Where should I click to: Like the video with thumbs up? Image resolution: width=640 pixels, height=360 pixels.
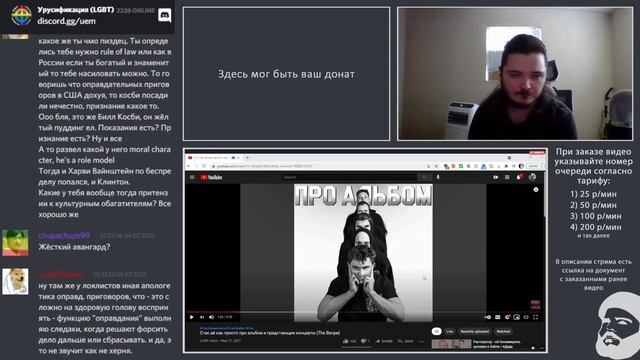(350, 341)
